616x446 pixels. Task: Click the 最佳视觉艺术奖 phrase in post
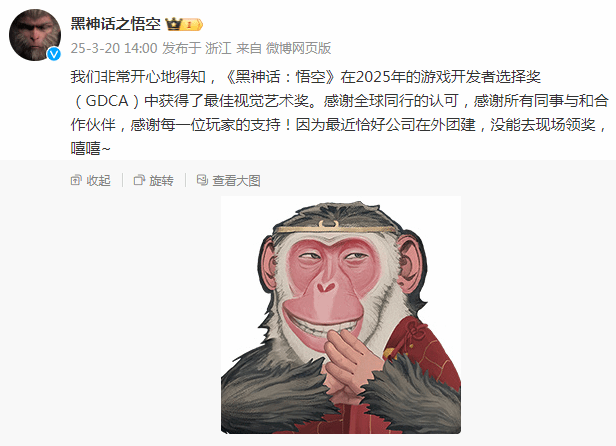point(256,101)
